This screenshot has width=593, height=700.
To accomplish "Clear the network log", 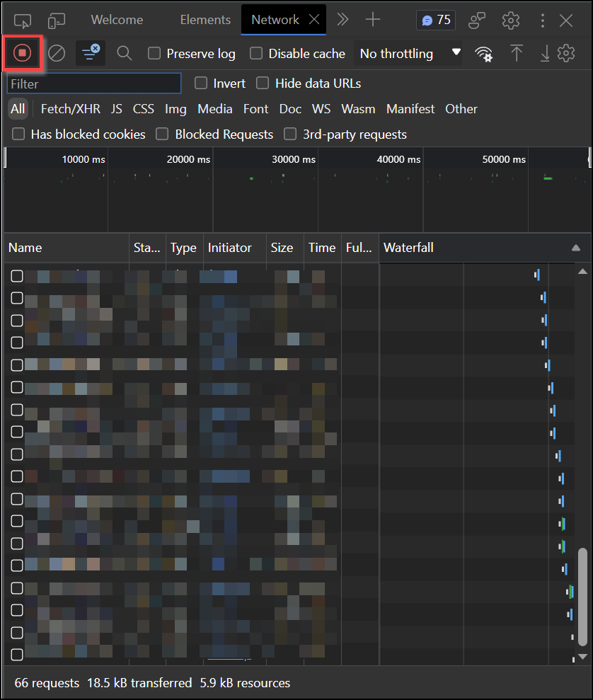I will [57, 53].
